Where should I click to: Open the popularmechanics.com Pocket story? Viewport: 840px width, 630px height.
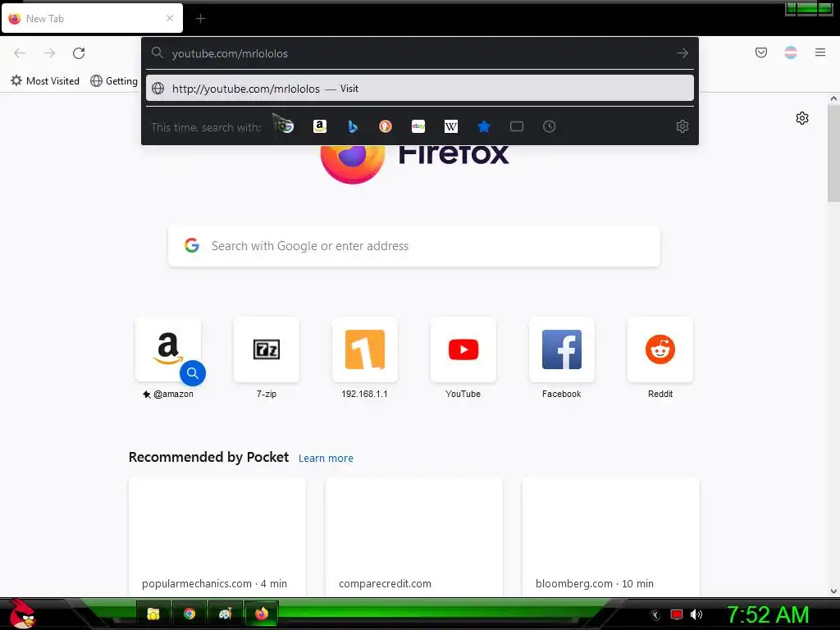point(217,536)
